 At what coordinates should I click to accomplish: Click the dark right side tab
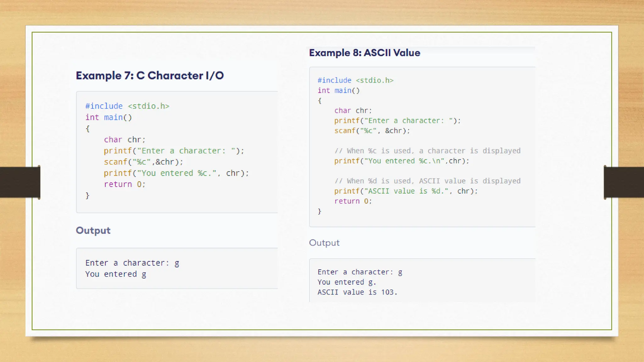point(624,182)
